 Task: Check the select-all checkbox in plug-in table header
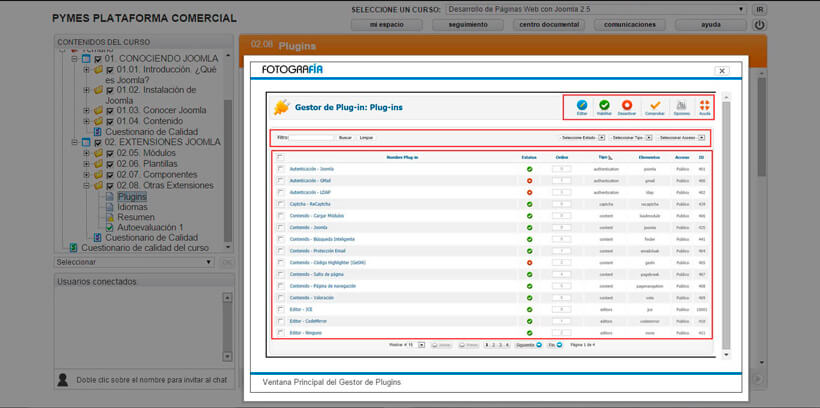(x=281, y=156)
